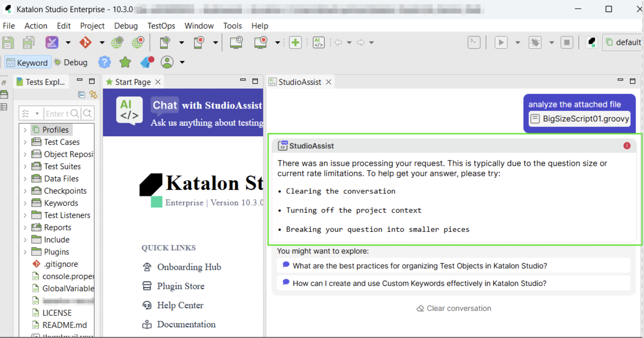
Task: Open dropdown next to Self-healing icon
Action: [x=68, y=43]
